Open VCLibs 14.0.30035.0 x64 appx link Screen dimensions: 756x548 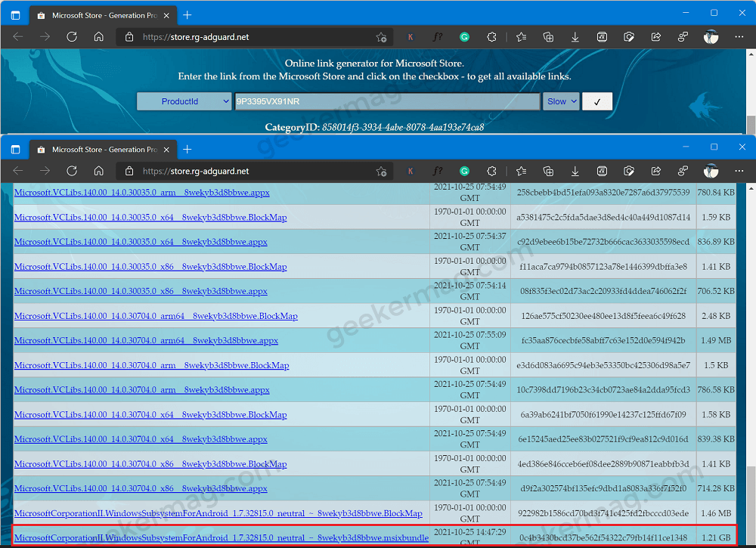[x=141, y=242]
